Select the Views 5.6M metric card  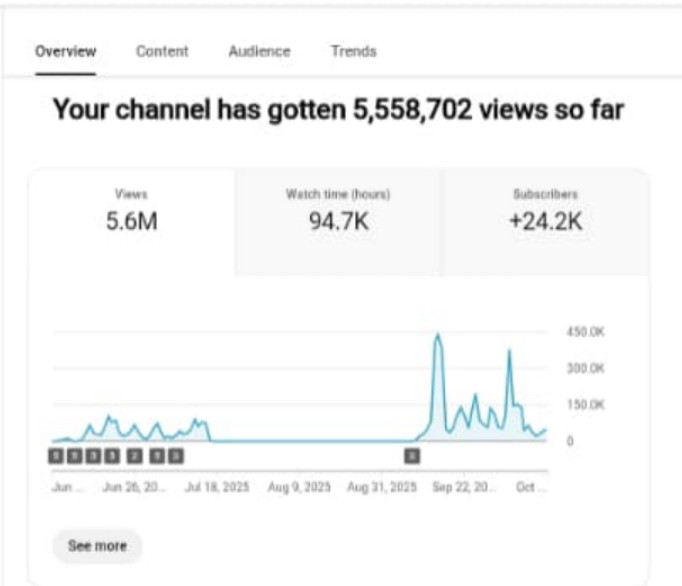click(x=132, y=211)
